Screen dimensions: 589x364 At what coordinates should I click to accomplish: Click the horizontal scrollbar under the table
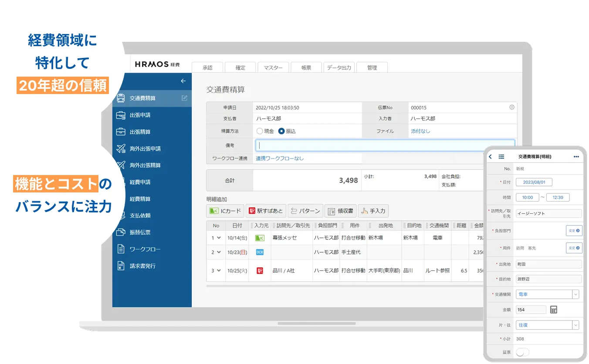344,286
